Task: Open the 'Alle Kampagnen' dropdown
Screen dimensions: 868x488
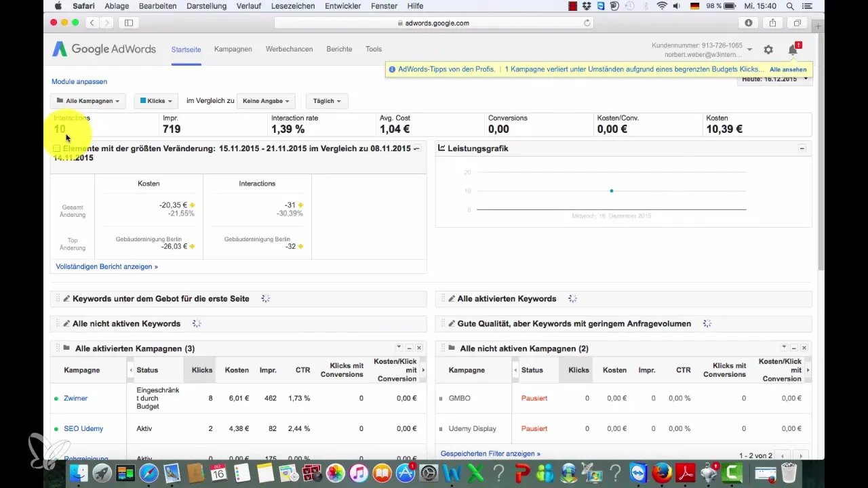Action: (88, 101)
